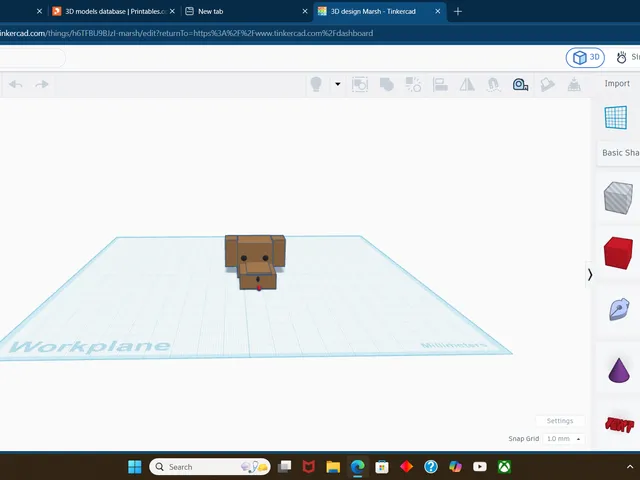Toggle the tape measure tool icon

(520, 84)
